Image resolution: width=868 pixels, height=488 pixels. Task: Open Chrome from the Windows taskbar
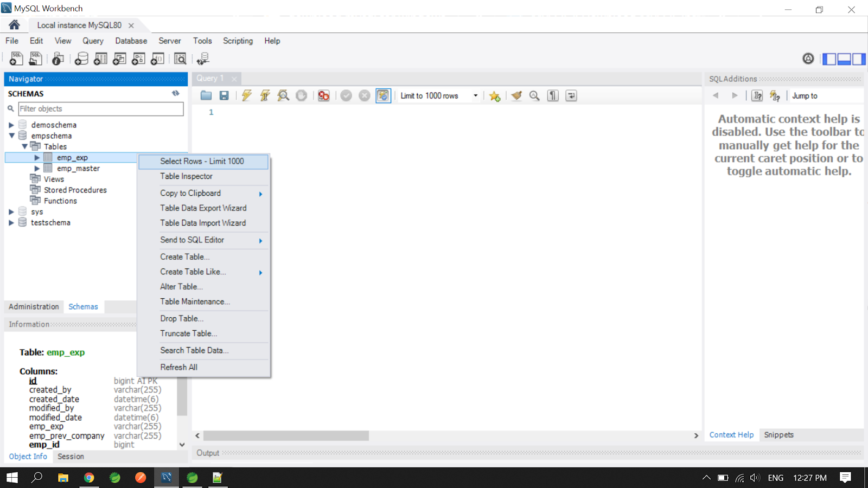point(89,478)
